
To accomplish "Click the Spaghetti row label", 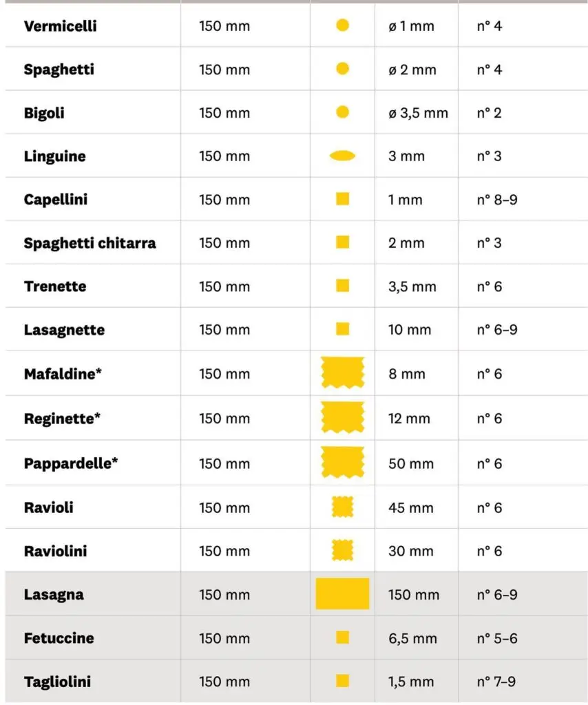I will click(x=59, y=70).
